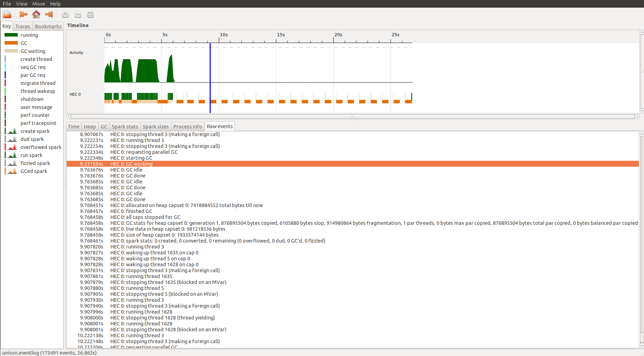Viewport: 644px width, 356px height.
Task: Select the GC waiting entry in the Key
Action: pos(33,51)
